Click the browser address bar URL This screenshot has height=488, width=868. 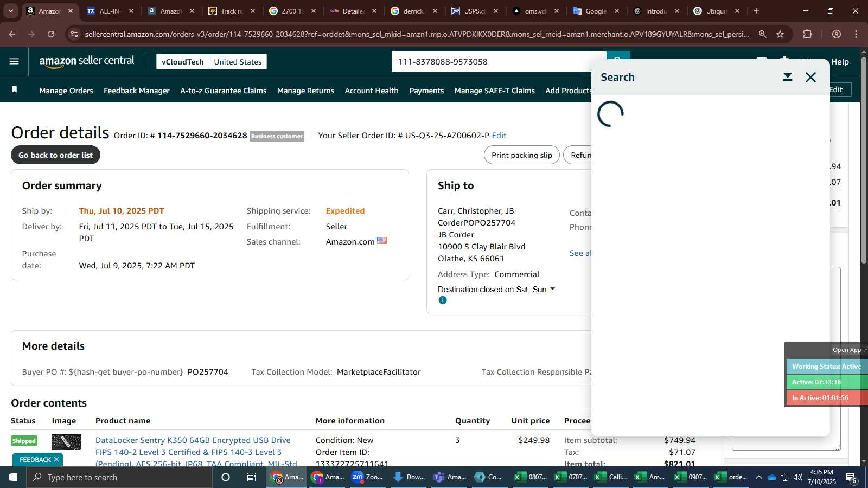click(x=417, y=34)
